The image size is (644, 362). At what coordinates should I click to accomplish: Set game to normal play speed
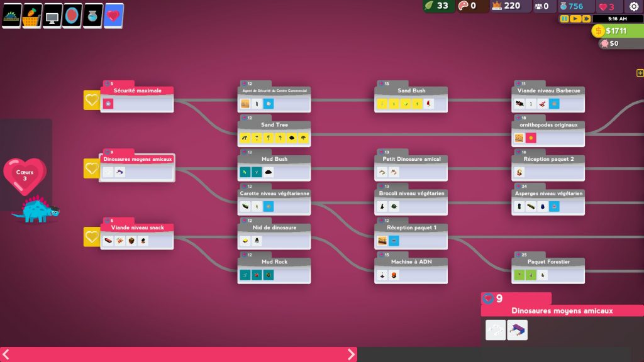click(575, 19)
